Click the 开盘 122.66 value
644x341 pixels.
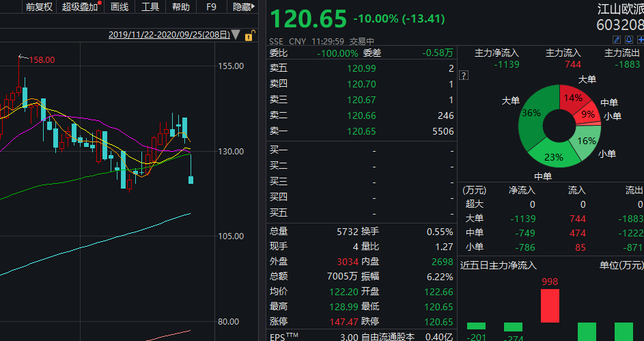438,292
